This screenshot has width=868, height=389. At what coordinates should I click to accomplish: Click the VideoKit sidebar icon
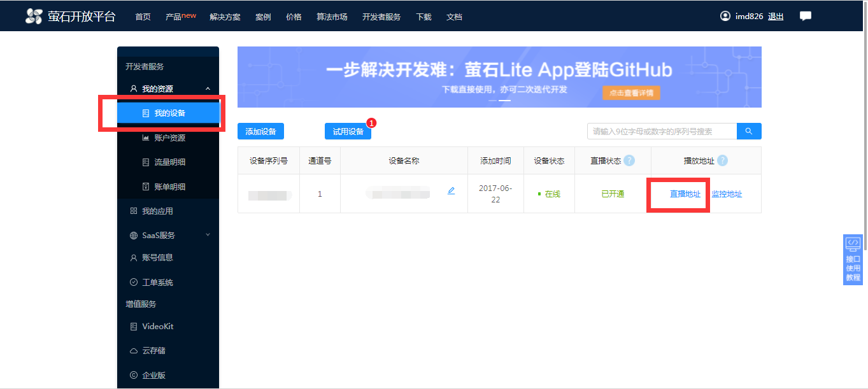coord(134,327)
